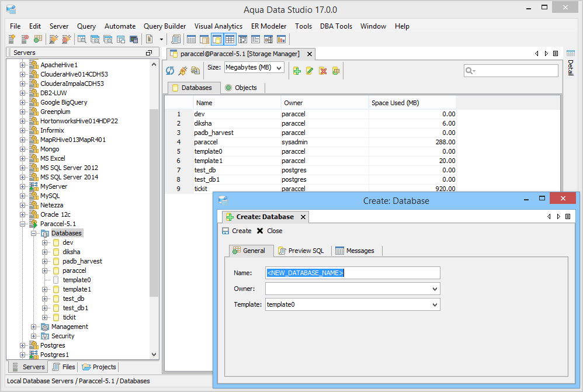
Task: Open the ER Modeler menu
Action: [x=269, y=26]
